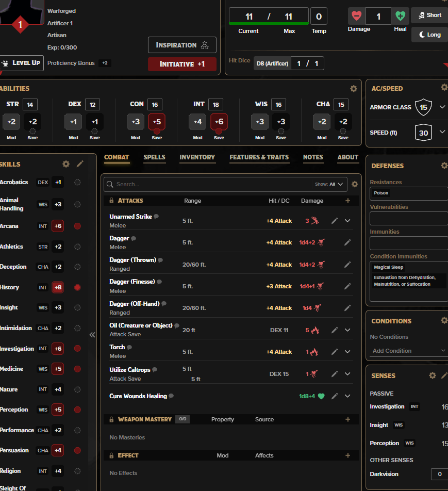Switch to the Spells tab
The image size is (448, 491).
(x=154, y=157)
